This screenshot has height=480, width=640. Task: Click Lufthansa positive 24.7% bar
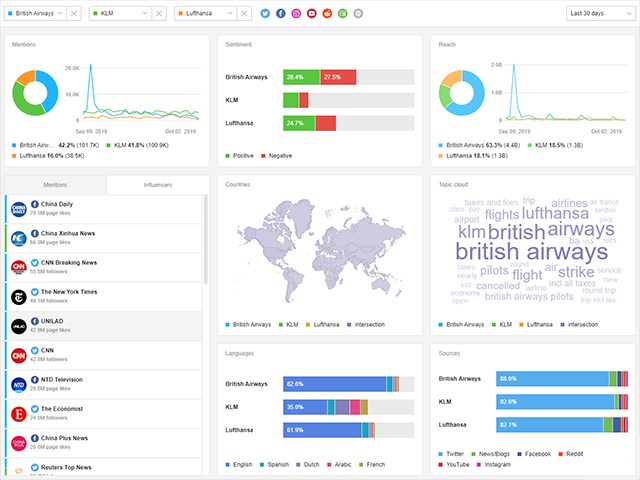pos(299,123)
